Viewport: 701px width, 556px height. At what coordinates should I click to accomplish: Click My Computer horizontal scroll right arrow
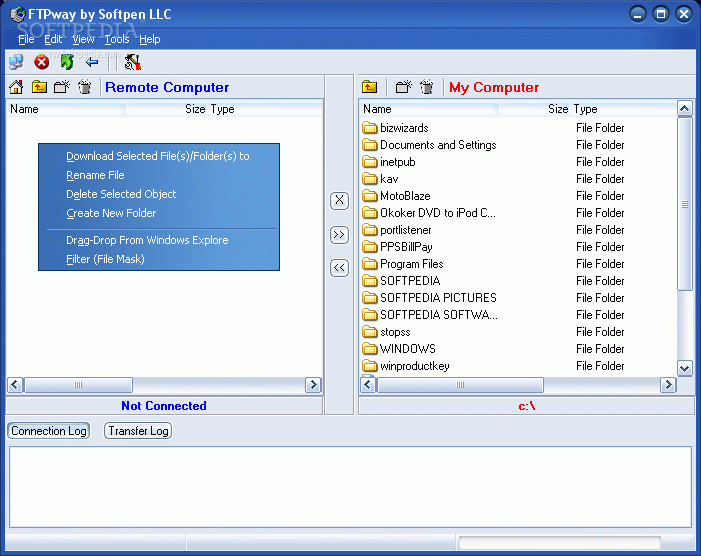pyautogui.click(x=668, y=385)
